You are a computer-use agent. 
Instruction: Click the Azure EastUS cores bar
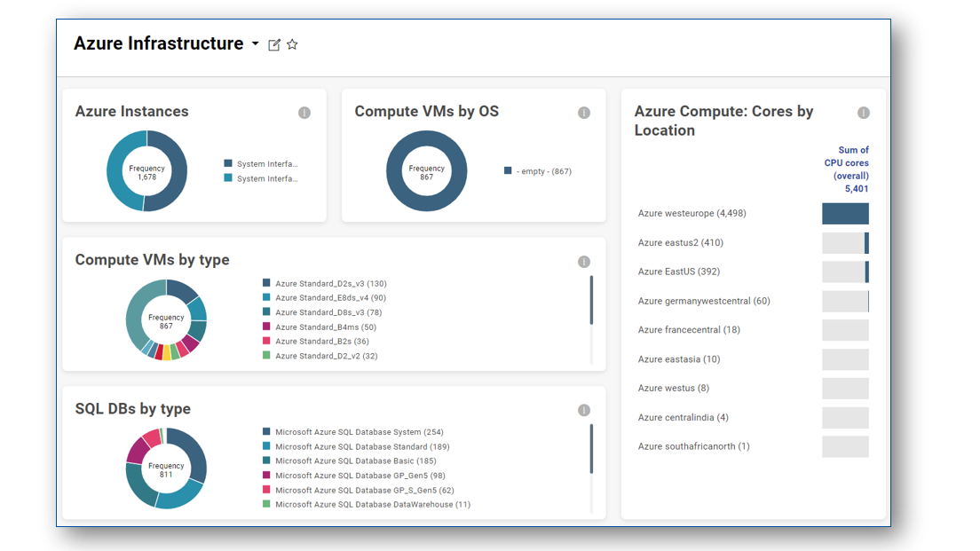pos(845,272)
